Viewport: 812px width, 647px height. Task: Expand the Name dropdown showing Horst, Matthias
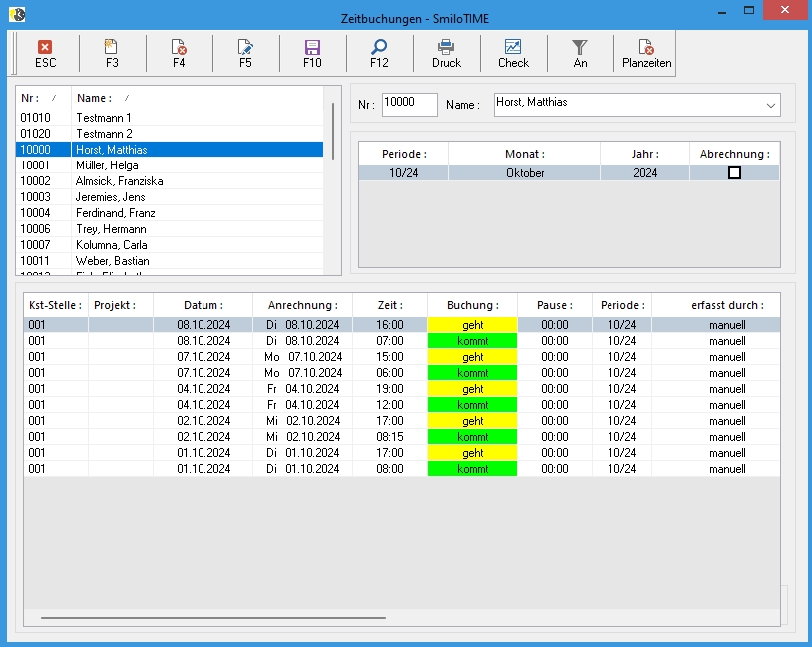pos(771,105)
